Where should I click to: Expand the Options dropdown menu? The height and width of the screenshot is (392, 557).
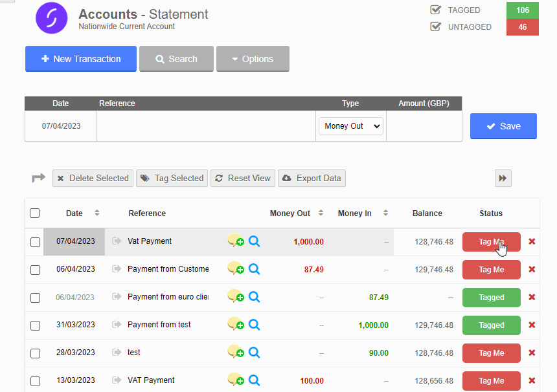[x=253, y=59]
